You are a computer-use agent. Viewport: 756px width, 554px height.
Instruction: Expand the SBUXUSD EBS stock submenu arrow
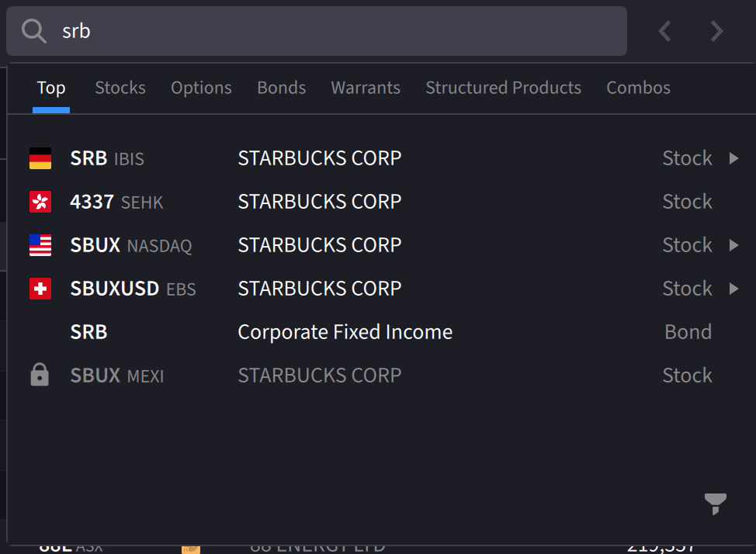(733, 289)
